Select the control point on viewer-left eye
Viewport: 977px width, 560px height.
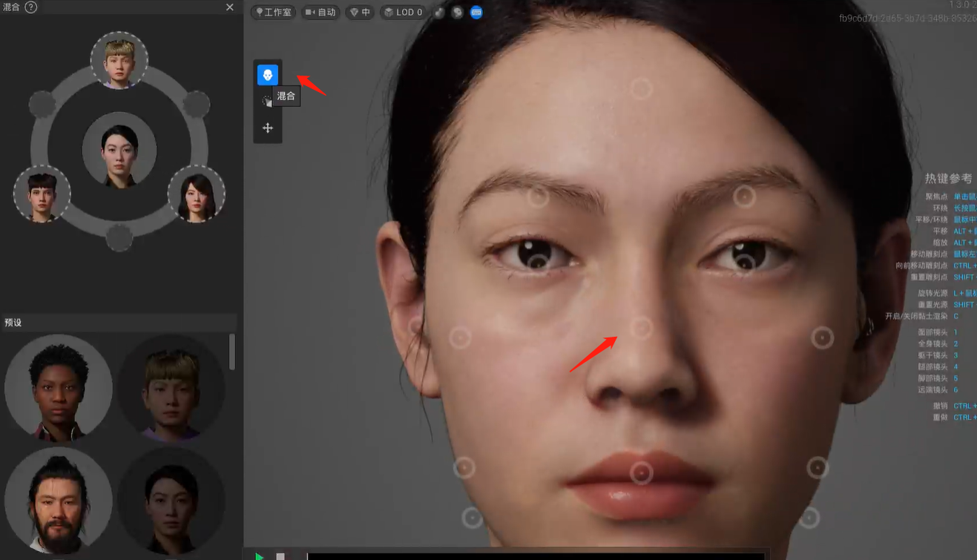[x=539, y=262]
